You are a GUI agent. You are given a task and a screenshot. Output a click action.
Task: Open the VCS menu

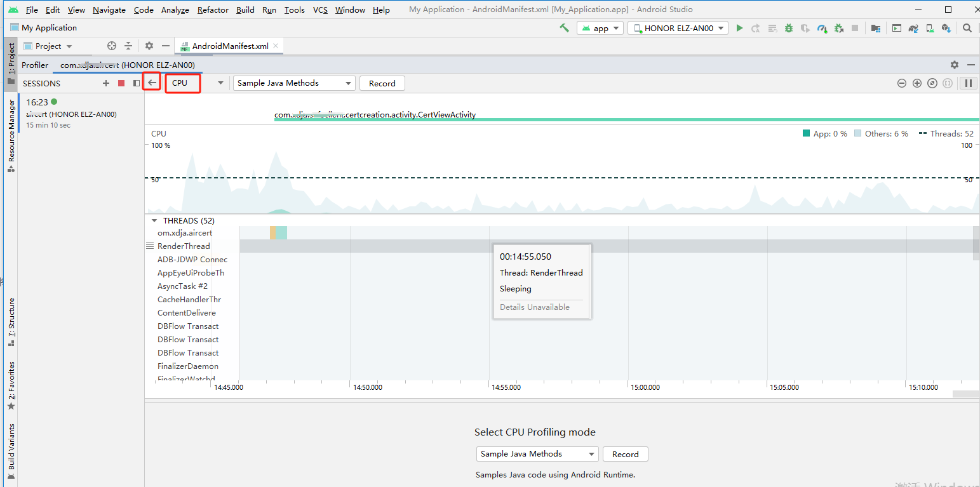click(x=320, y=10)
